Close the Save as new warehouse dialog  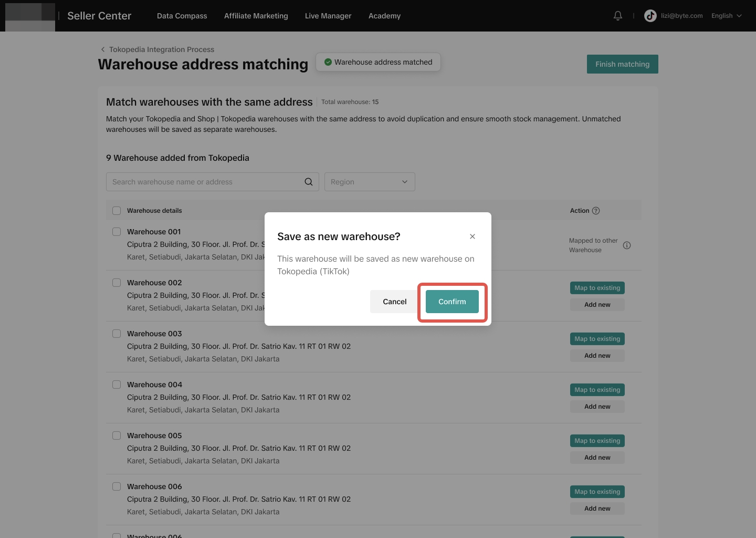click(472, 236)
